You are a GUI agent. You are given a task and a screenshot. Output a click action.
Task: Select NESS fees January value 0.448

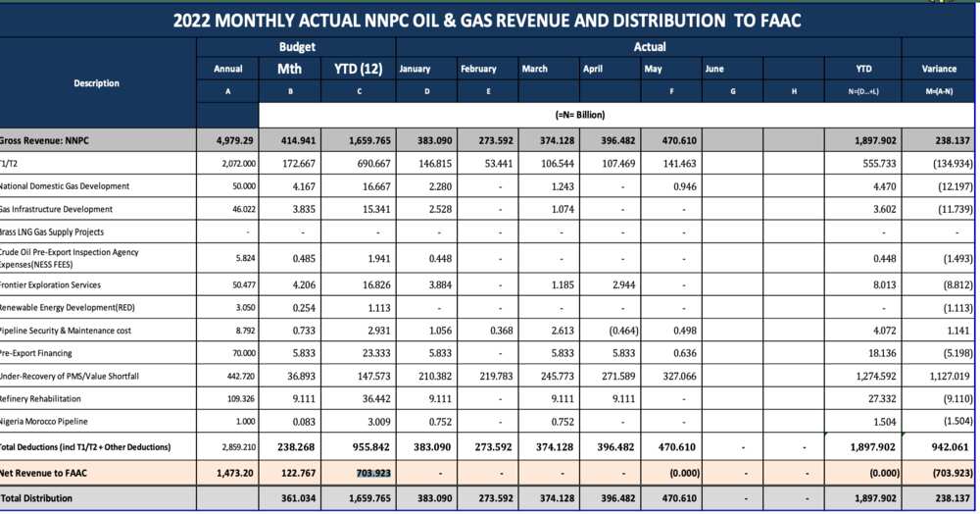(440, 258)
